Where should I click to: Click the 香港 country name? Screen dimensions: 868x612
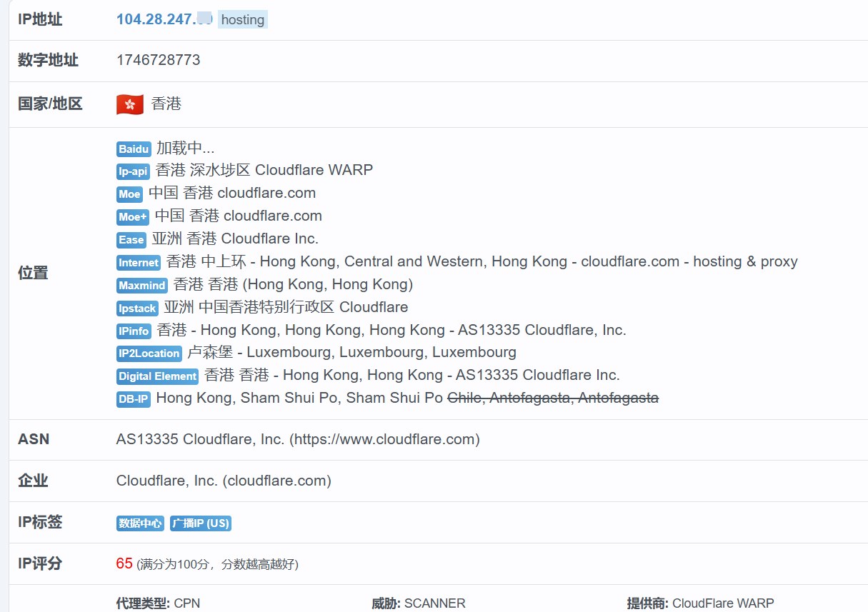click(x=166, y=104)
